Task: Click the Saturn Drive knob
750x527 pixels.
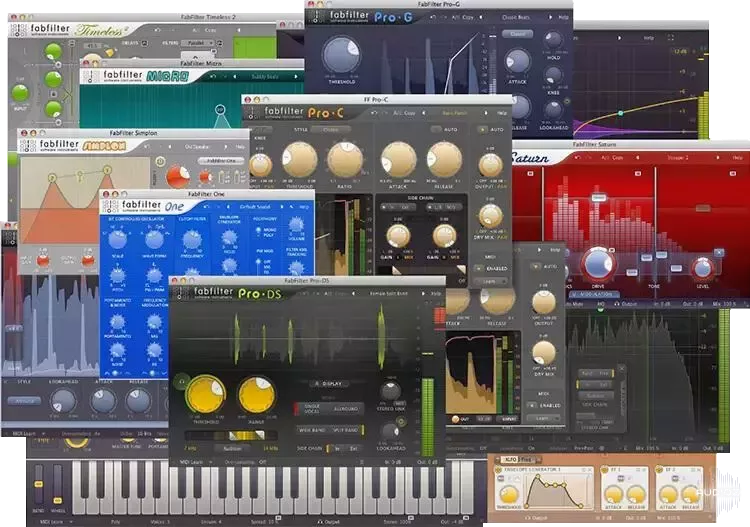Action: (597, 264)
